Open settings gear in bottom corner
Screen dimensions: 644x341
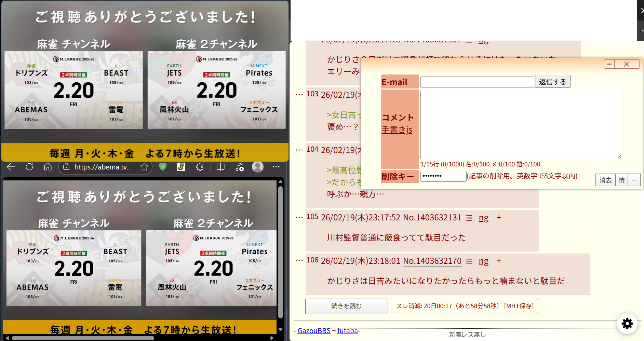(x=627, y=323)
